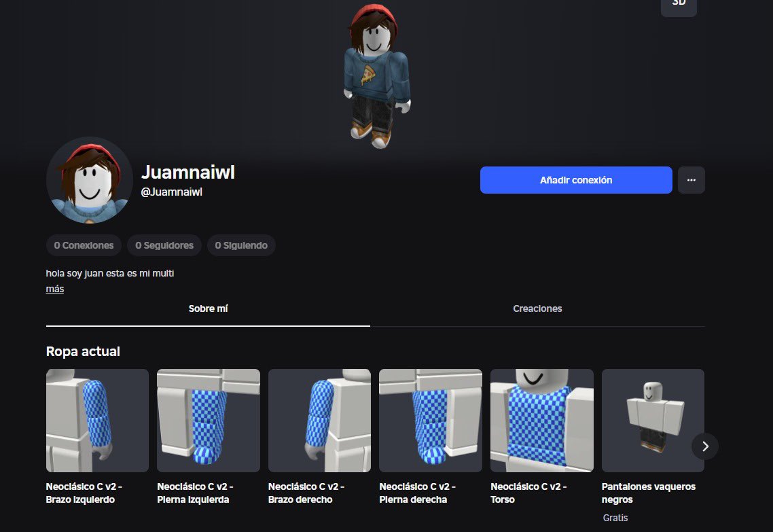The height and width of the screenshot is (532, 773).
Task: Open the 0 Seguidores list
Action: tap(164, 245)
